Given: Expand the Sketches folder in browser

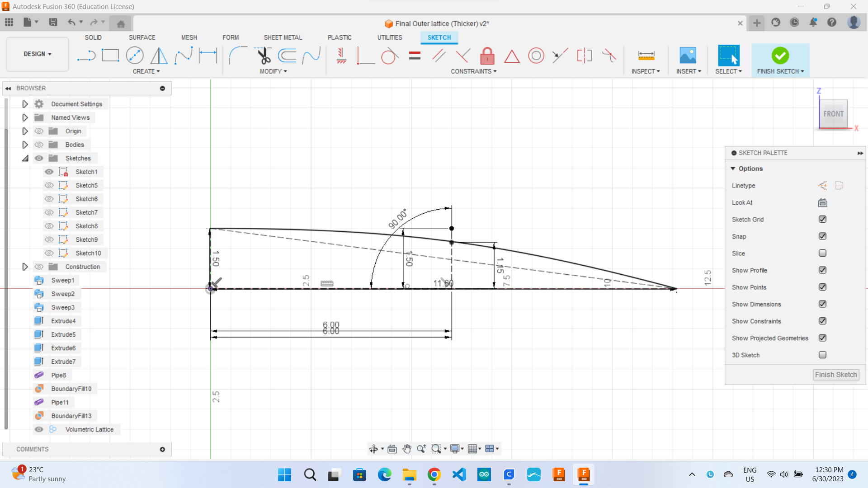Looking at the screenshot, I should [25, 158].
